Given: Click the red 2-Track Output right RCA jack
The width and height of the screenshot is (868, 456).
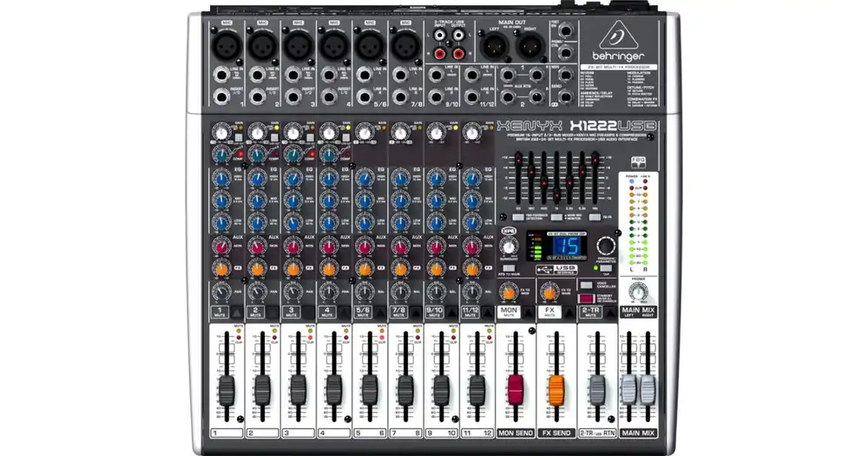Looking at the screenshot, I should coord(457,54).
